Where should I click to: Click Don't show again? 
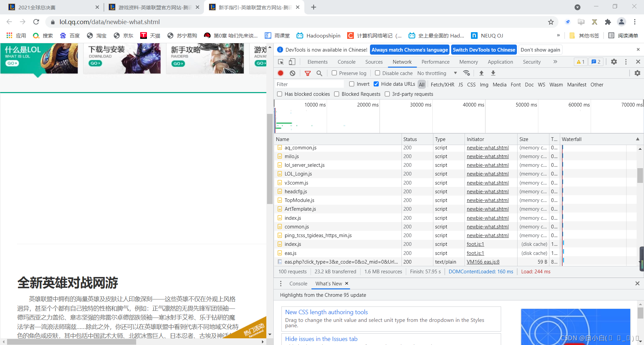(540, 50)
